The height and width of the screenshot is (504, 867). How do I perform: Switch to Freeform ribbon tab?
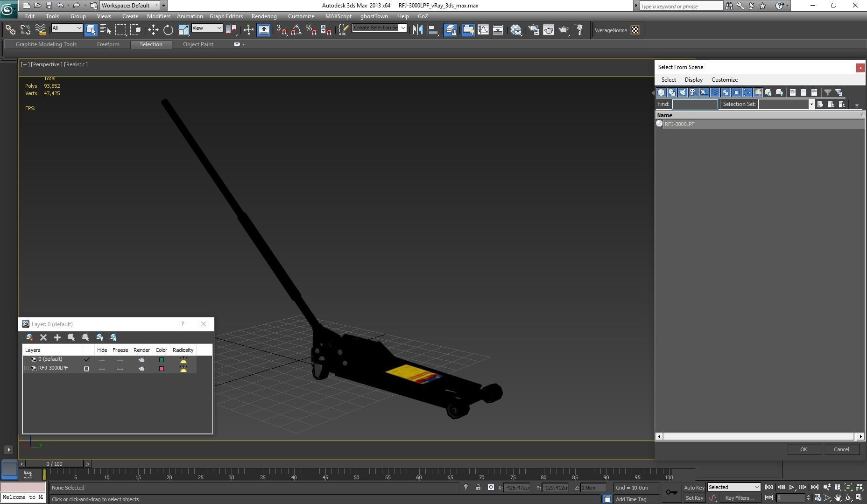108,44
